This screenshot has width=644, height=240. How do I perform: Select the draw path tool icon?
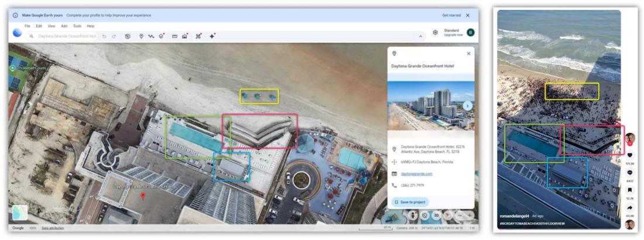click(151, 36)
